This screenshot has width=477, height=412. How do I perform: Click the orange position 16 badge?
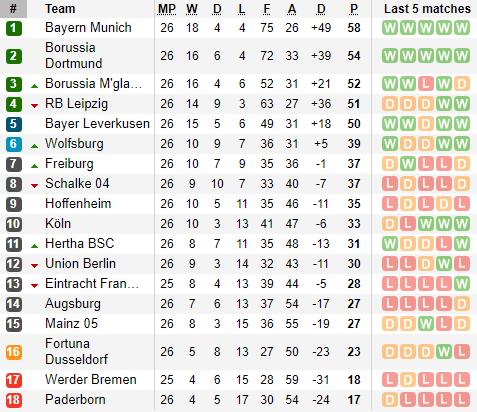pos(14,352)
